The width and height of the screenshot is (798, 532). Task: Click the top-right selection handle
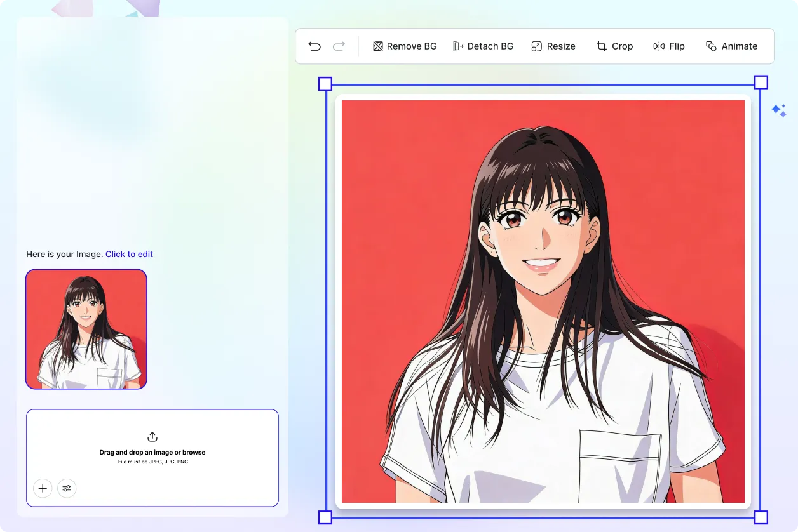761,81
